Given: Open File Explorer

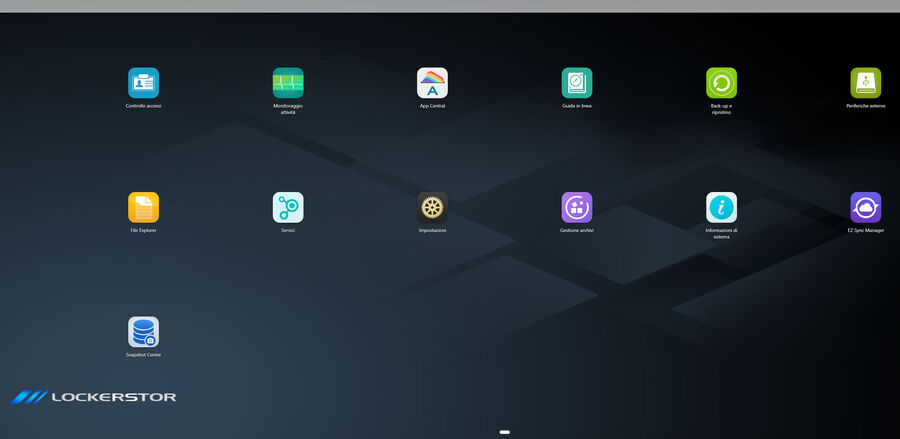Looking at the screenshot, I should tap(143, 207).
